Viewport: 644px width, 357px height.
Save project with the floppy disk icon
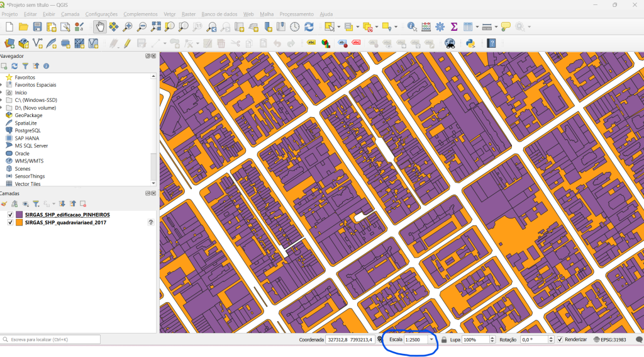(37, 27)
